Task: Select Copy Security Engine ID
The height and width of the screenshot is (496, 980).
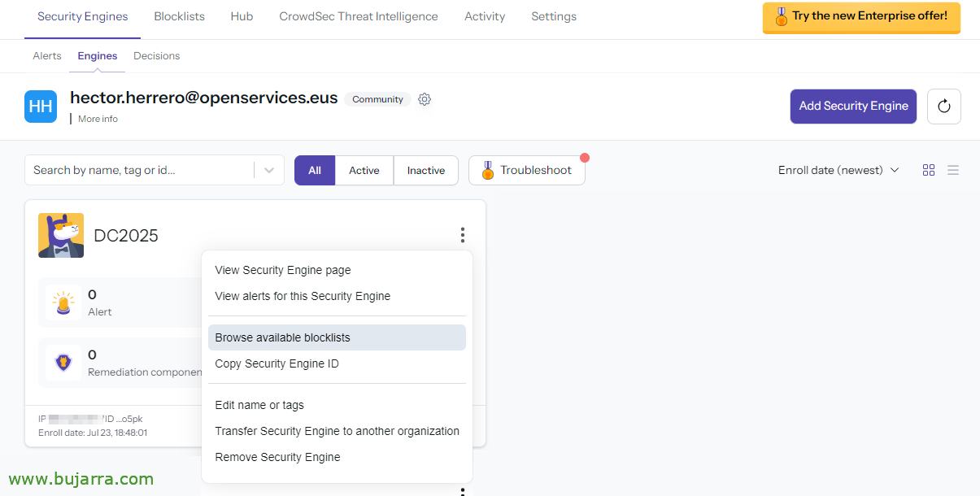Action: 337,363
